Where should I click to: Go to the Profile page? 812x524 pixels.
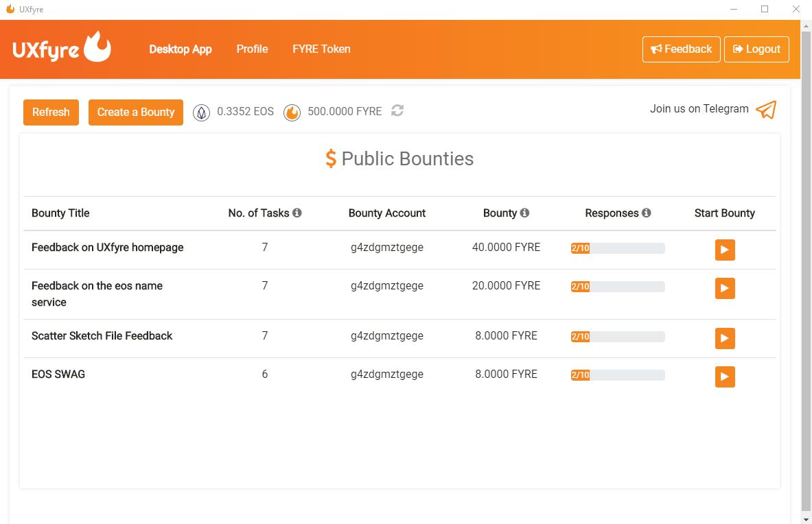coord(252,49)
